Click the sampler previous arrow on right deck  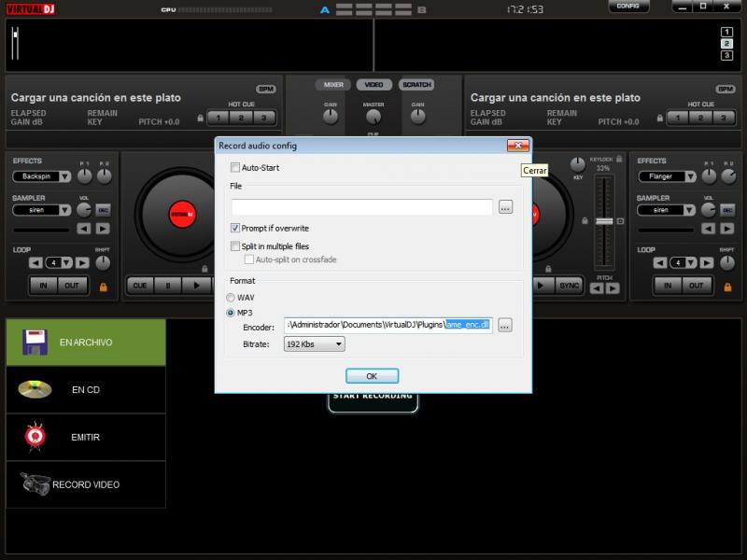708,229
